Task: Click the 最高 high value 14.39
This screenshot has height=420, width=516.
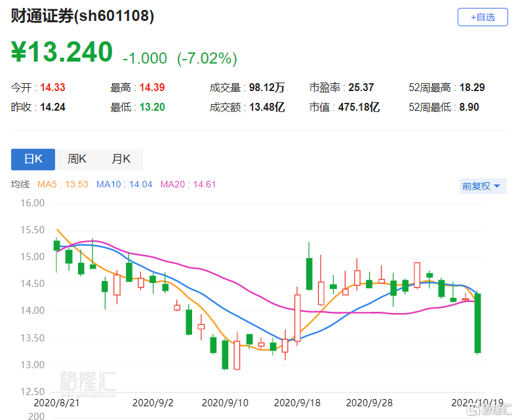Action: 152,88
